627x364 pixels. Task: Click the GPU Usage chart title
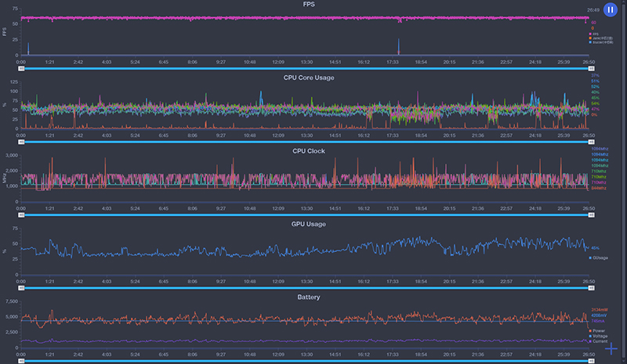point(308,224)
